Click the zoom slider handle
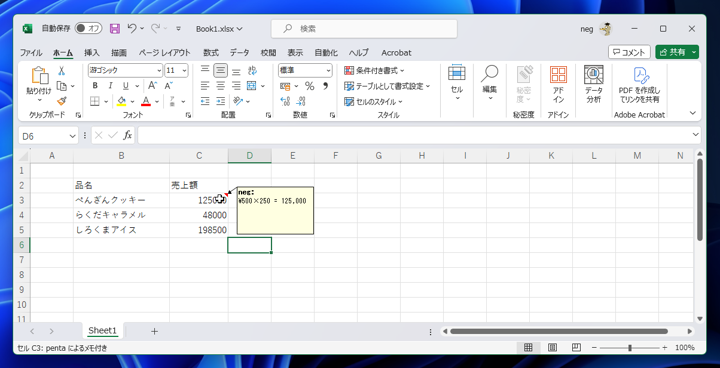 [x=630, y=348]
